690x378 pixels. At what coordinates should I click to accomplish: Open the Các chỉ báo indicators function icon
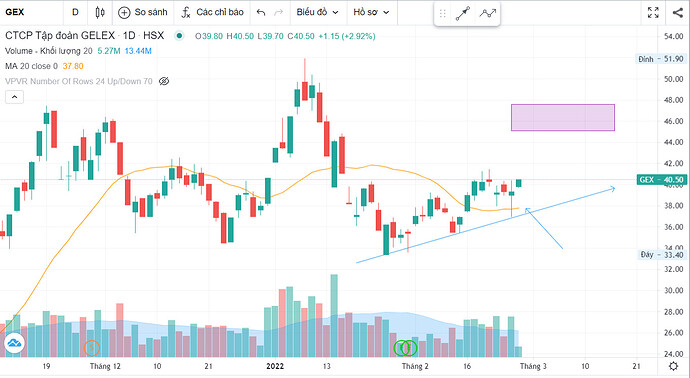coord(186,12)
